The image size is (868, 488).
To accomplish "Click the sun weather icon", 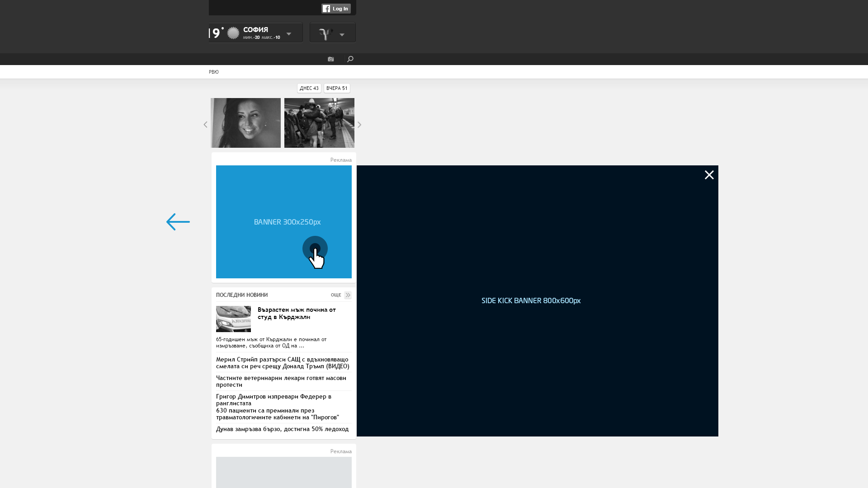I will pos(233,33).
